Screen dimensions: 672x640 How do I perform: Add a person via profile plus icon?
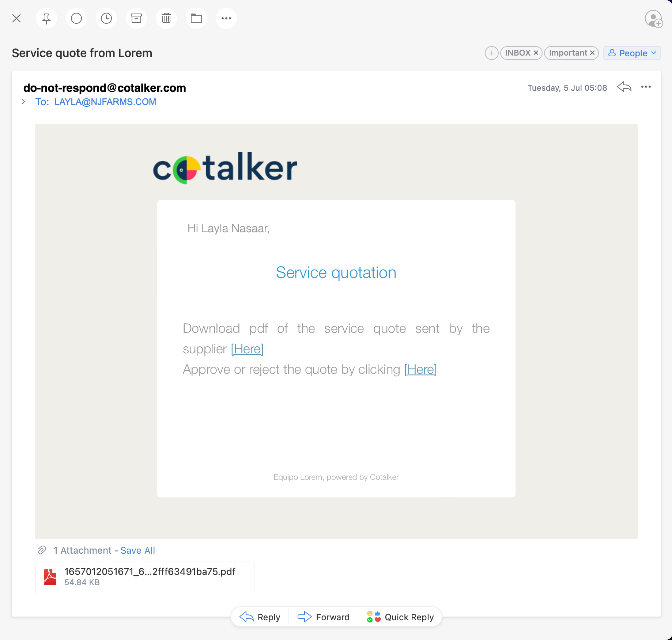coord(654,19)
